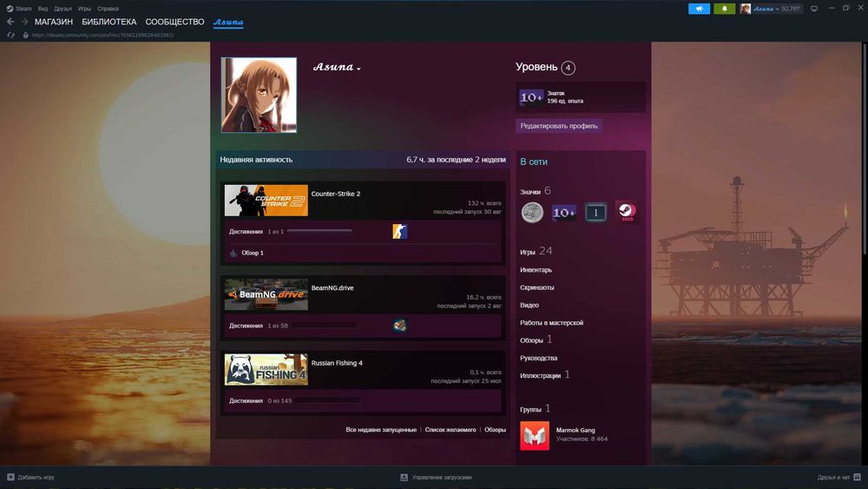Open the Друзья menu
The width and height of the screenshot is (868, 489).
pyautogui.click(x=62, y=9)
